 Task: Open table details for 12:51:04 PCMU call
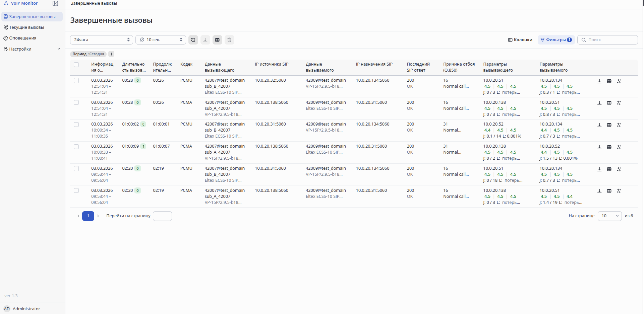coord(609,81)
